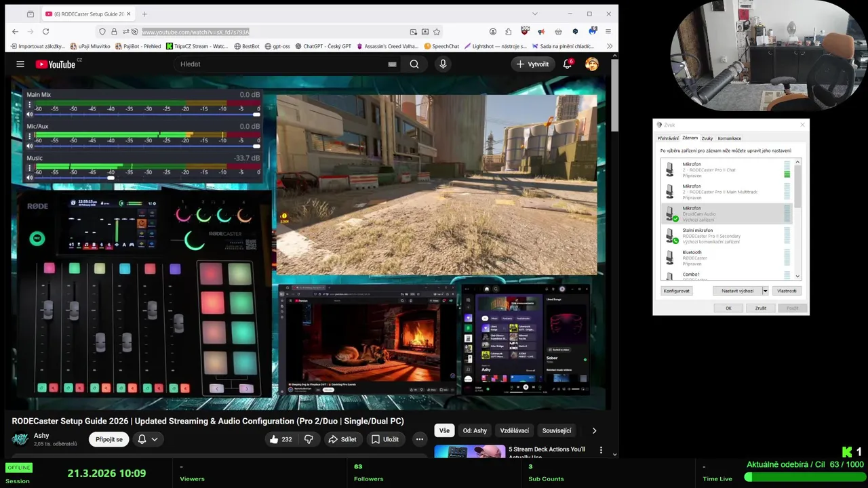The width and height of the screenshot is (868, 488).
Task: Click the Konfigurovat button in Zvuk dialog
Action: (677, 291)
